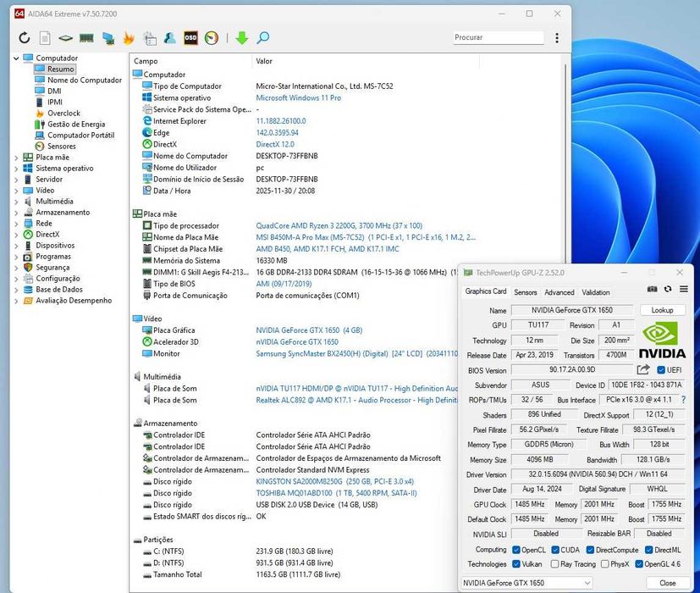The image size is (700, 593).
Task: Click the magnifier search icon in toolbar
Action: [263, 38]
